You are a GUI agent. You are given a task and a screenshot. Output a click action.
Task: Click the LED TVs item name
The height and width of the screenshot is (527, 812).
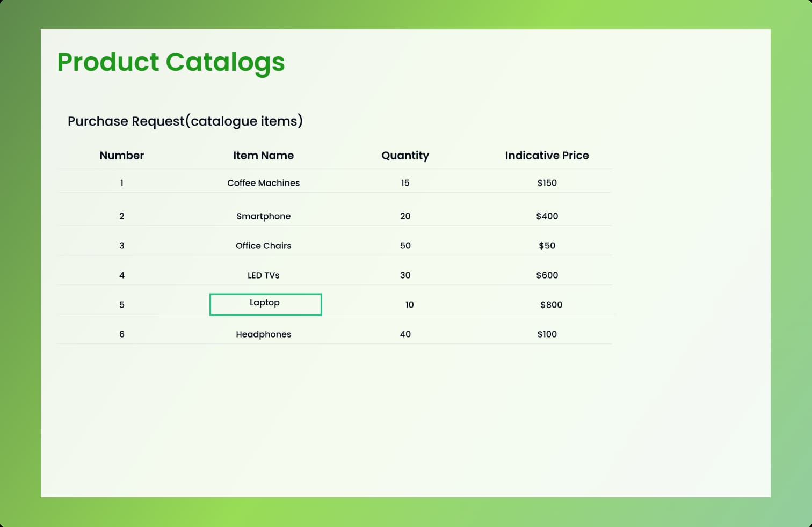(x=263, y=275)
